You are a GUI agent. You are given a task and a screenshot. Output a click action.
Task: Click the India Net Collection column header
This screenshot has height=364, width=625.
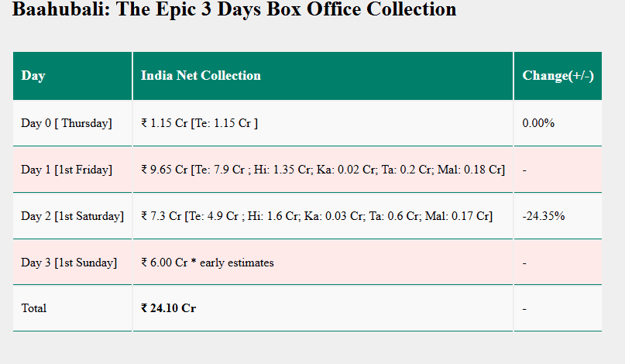[x=201, y=76]
